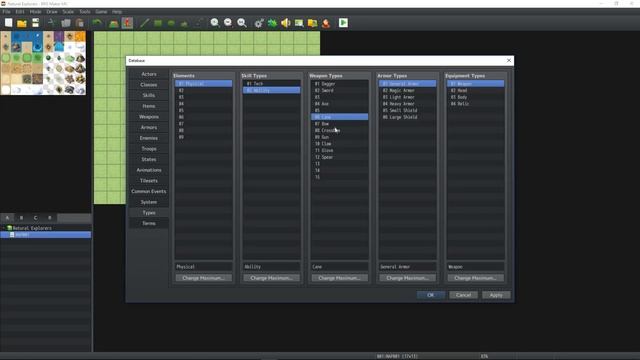
Task: Open the Mode menu
Action: coord(36,12)
